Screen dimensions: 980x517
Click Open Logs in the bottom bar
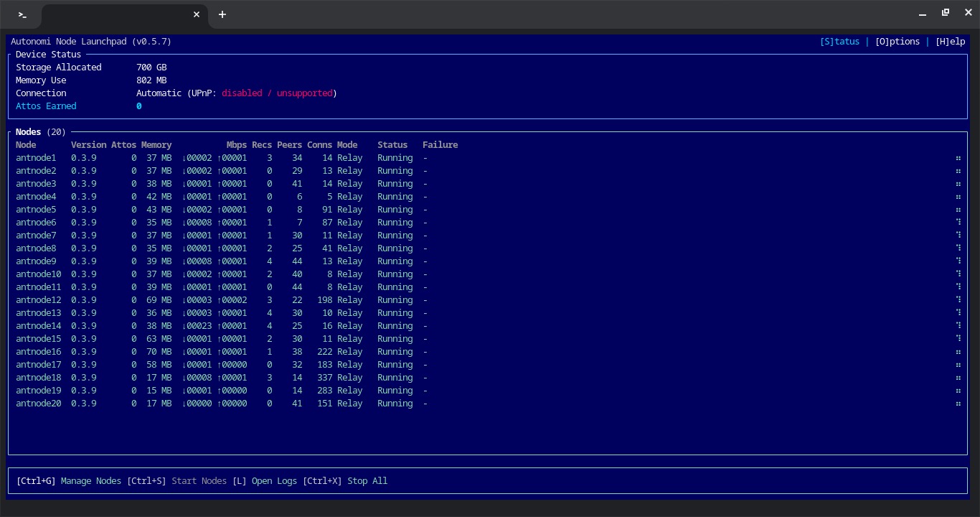tap(274, 481)
